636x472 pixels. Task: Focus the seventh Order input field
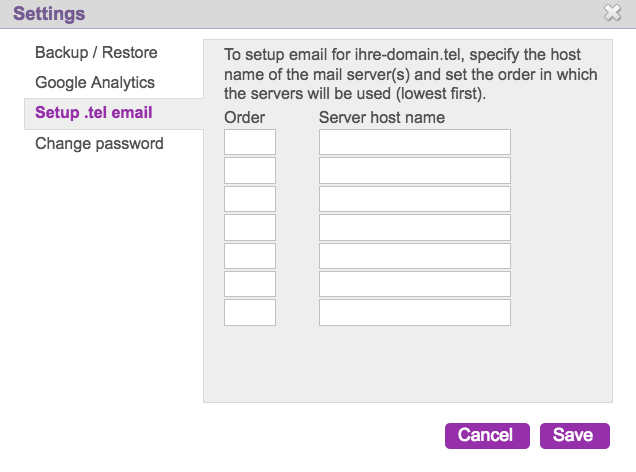point(250,312)
